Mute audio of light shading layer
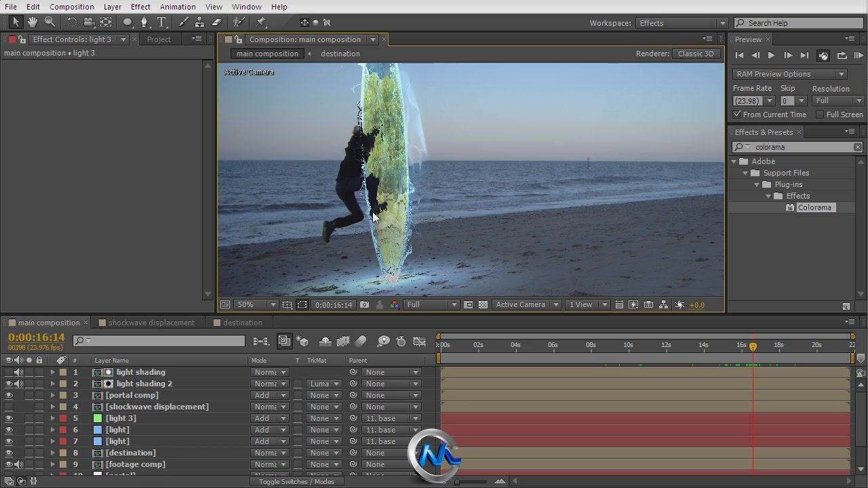 (x=19, y=372)
